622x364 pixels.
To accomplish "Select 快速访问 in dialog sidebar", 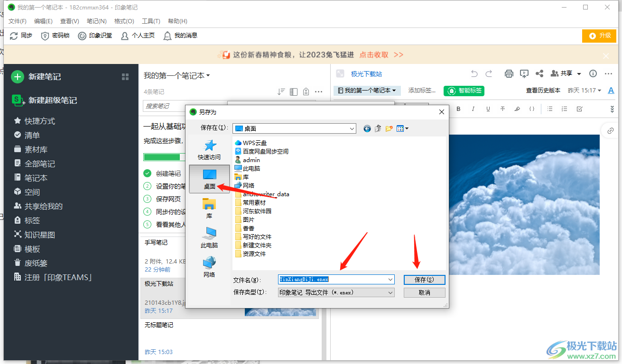I will point(209,150).
